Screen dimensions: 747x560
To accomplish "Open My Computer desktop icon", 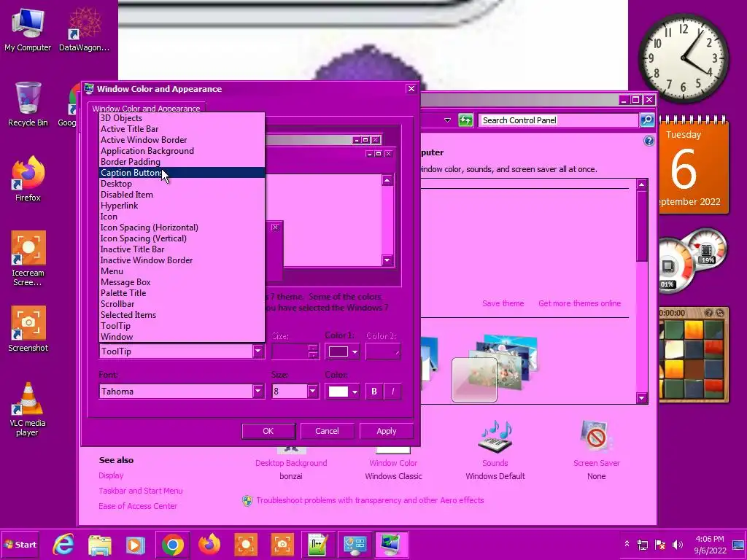I will point(28,29).
